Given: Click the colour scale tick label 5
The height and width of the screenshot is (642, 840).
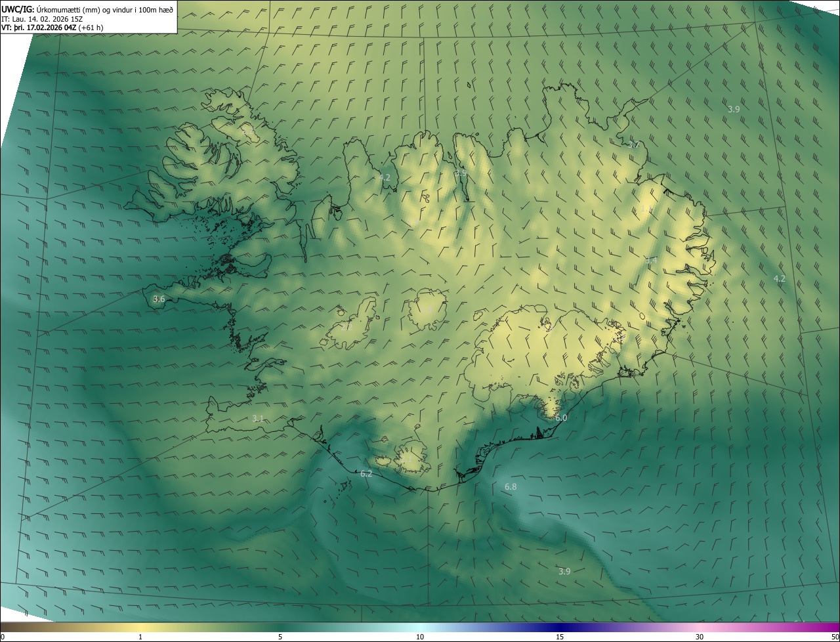Looking at the screenshot, I should [280, 637].
